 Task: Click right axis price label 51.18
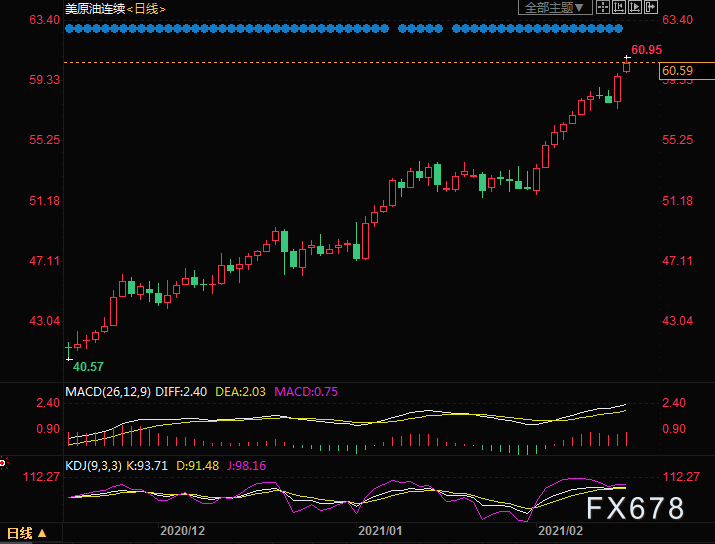(677, 201)
